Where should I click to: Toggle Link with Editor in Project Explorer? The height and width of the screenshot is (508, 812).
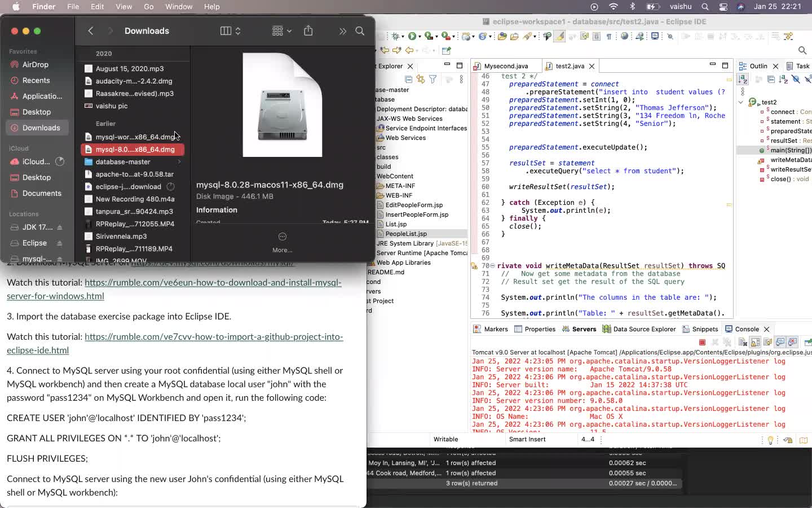(x=421, y=80)
